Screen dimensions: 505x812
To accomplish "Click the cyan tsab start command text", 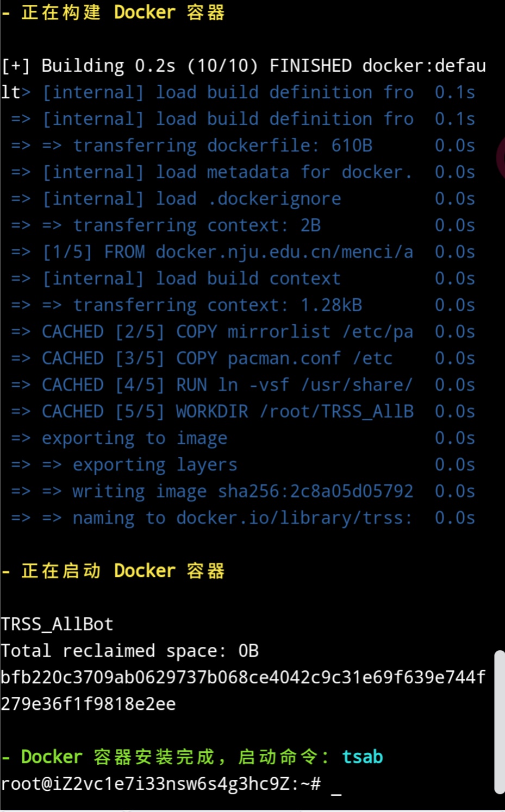I will [362, 757].
